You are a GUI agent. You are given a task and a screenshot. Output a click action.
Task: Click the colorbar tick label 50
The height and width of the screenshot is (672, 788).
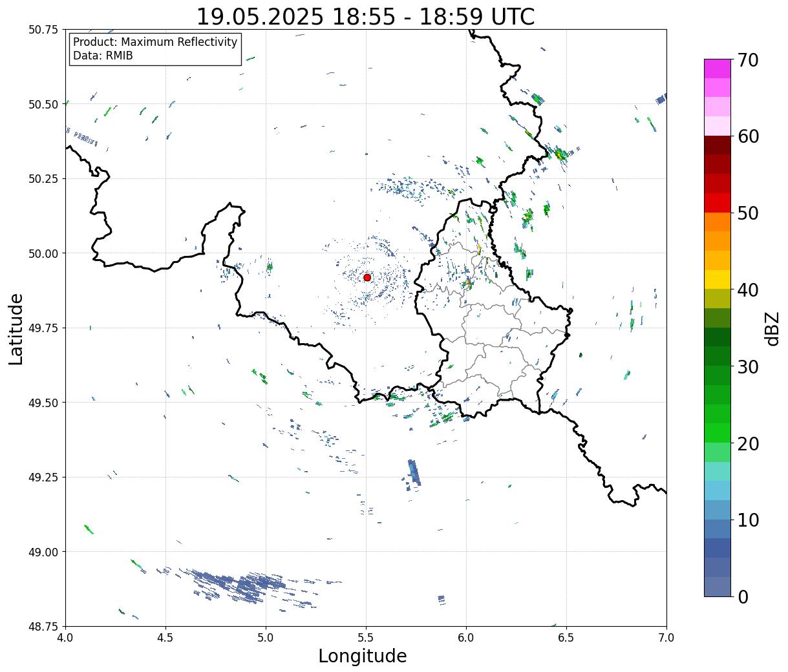tap(747, 213)
